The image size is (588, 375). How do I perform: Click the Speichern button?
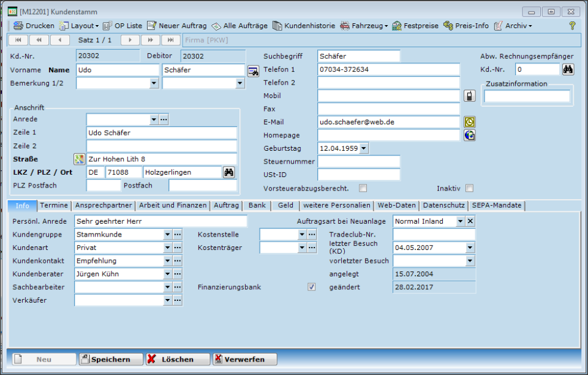point(110,359)
